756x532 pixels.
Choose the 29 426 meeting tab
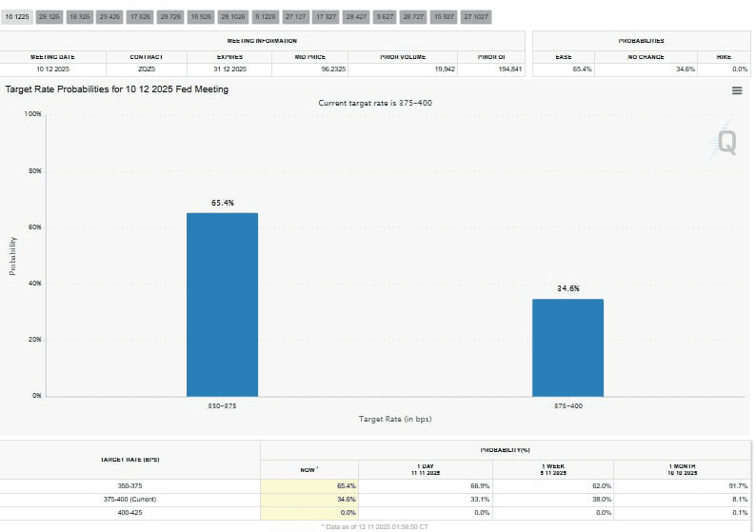point(109,17)
